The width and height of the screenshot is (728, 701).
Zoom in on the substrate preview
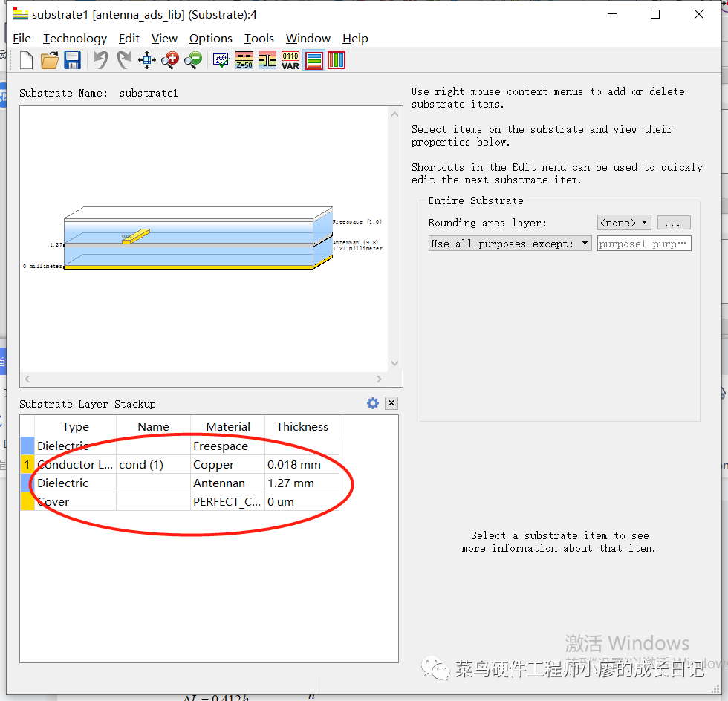170,60
